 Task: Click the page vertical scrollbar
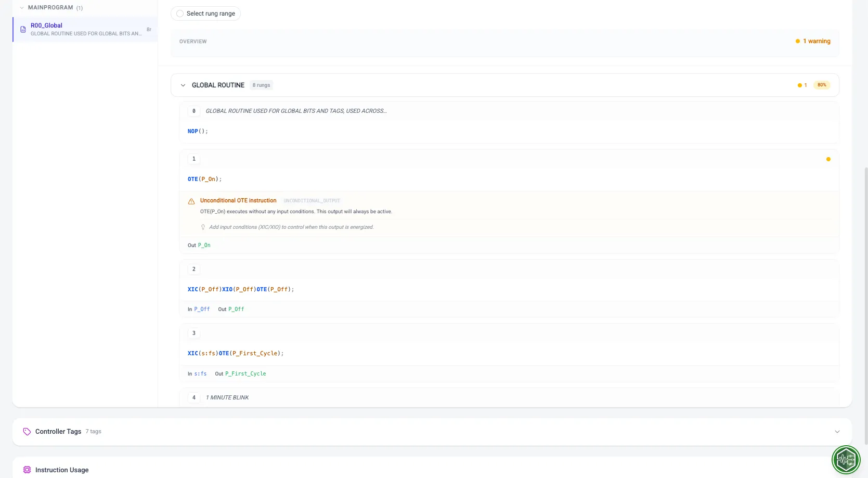(x=866, y=306)
